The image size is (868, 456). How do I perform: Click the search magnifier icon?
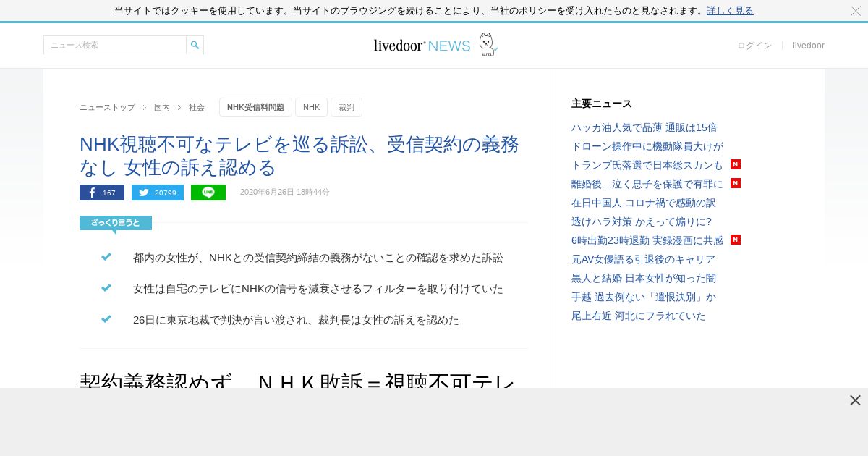pos(195,45)
